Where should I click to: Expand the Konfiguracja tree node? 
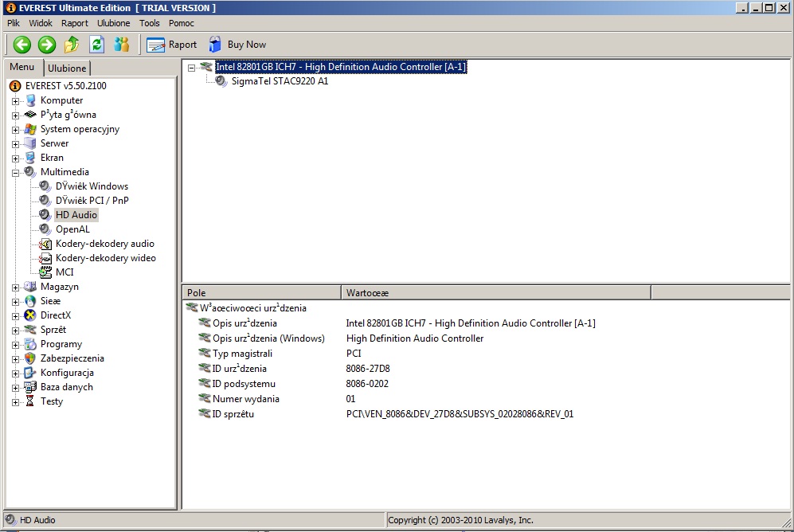[16, 374]
